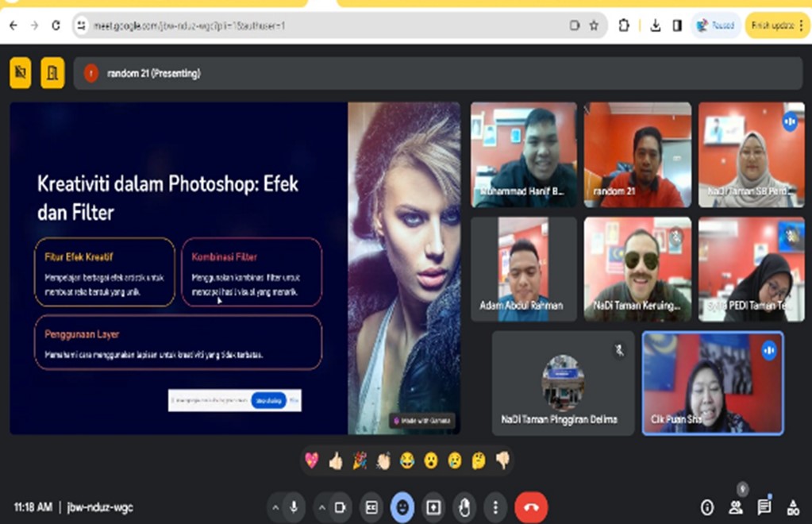Open the Present now screen share icon
The height and width of the screenshot is (524, 812).
433,507
